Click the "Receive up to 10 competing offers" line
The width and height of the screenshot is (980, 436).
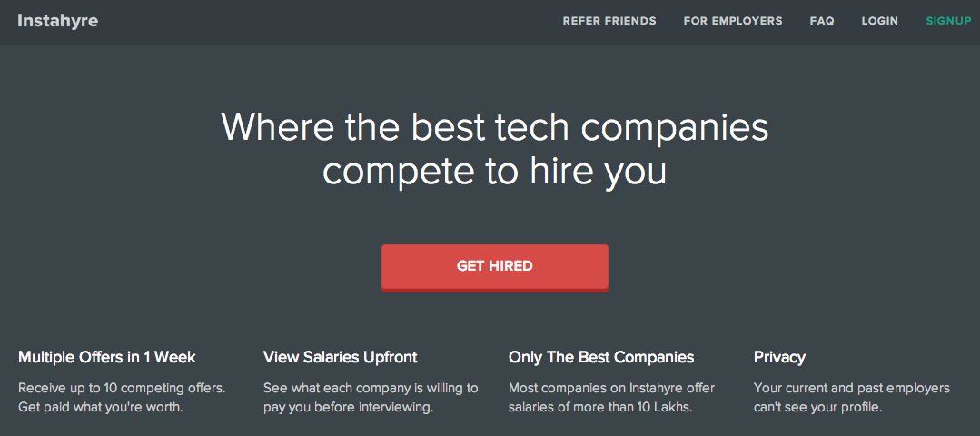(122, 388)
